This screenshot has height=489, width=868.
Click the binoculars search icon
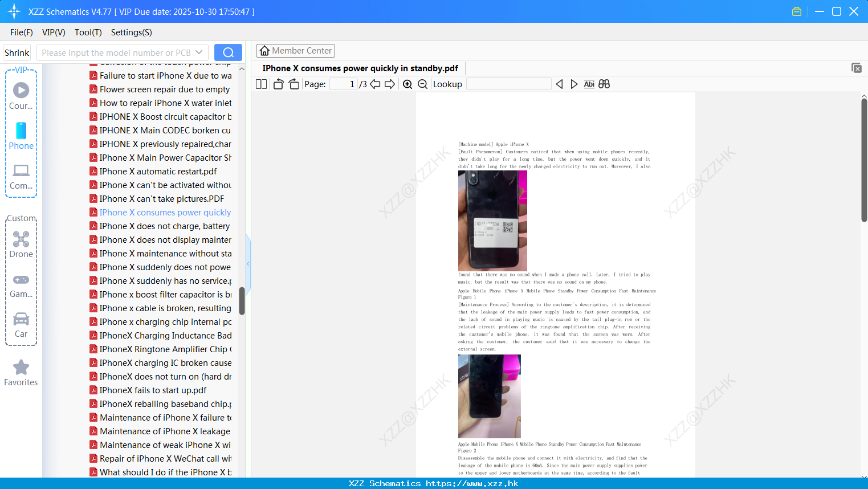coord(604,84)
